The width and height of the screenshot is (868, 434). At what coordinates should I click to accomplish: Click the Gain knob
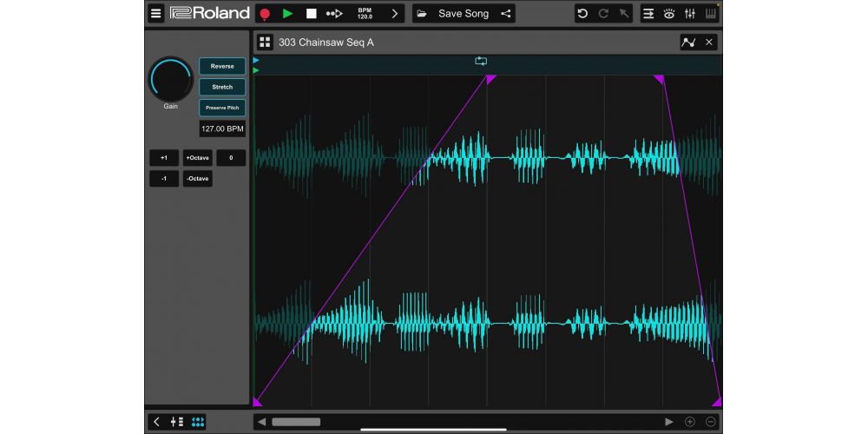170,79
